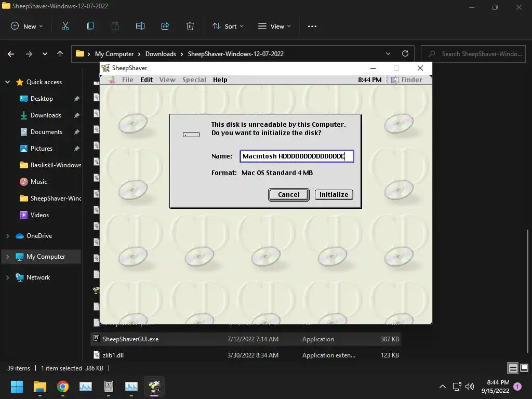Click the Delete trash icon in Explorer toolbar
The image size is (532, 399).
(x=190, y=26)
